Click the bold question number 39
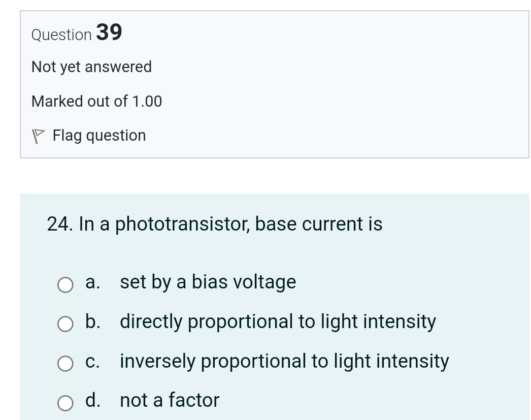The height and width of the screenshot is (420, 531). tap(109, 33)
